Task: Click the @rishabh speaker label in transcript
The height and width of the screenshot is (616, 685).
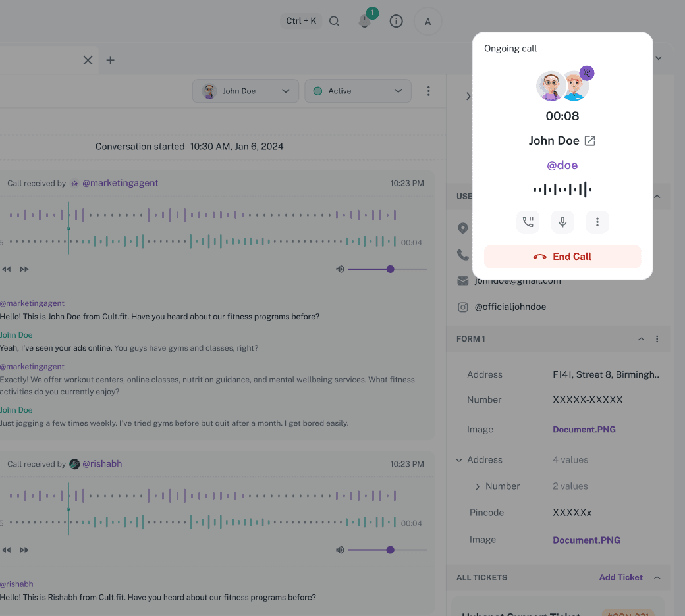Action: 16,584
